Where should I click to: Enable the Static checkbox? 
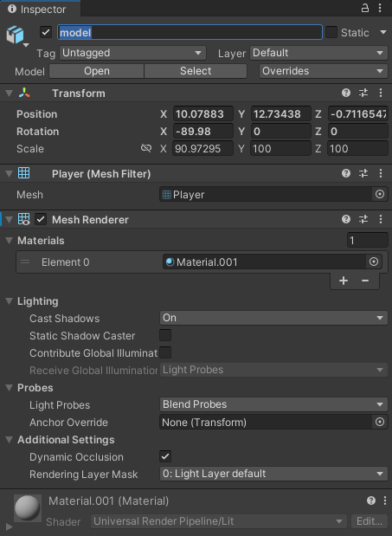coord(331,33)
